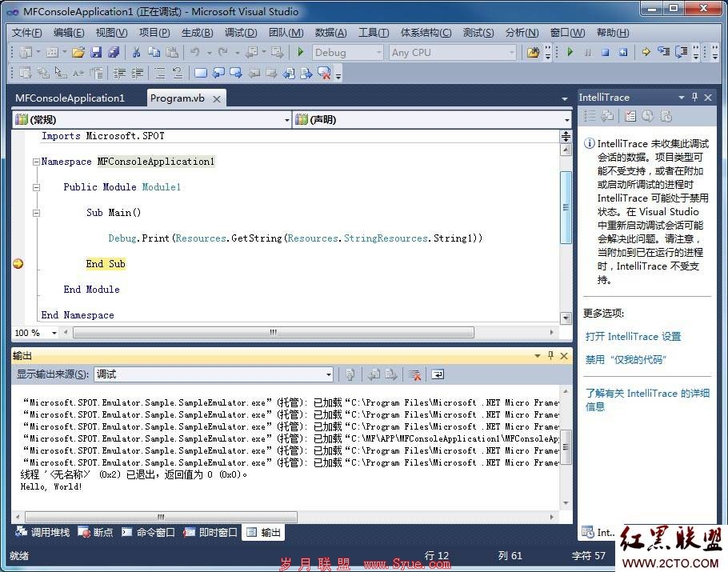This screenshot has height=572, width=728.
Task: Collapse the Public Module Module1 block
Action: click(x=36, y=187)
